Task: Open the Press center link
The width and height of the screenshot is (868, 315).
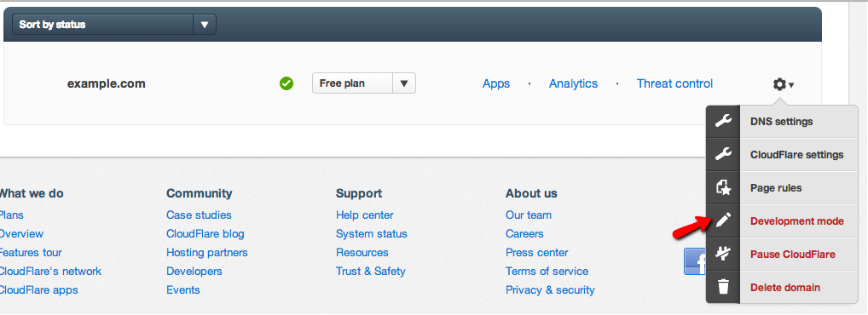Action: pyautogui.click(x=537, y=253)
